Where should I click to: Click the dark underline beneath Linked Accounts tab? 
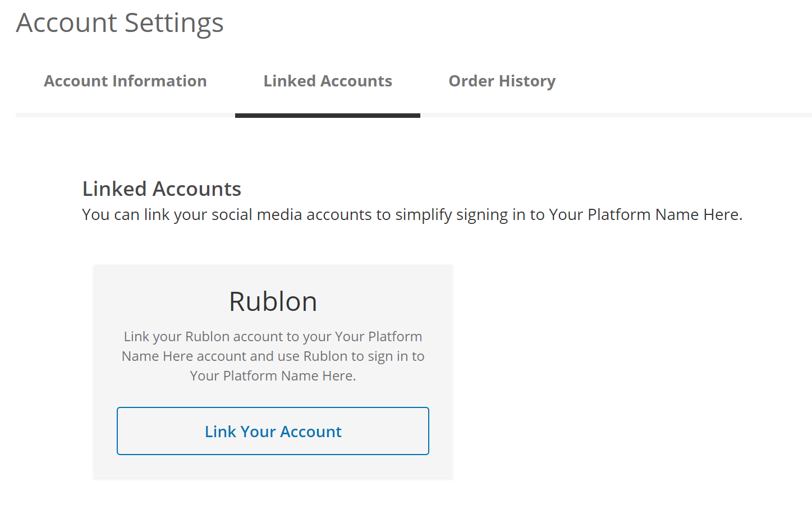point(328,116)
